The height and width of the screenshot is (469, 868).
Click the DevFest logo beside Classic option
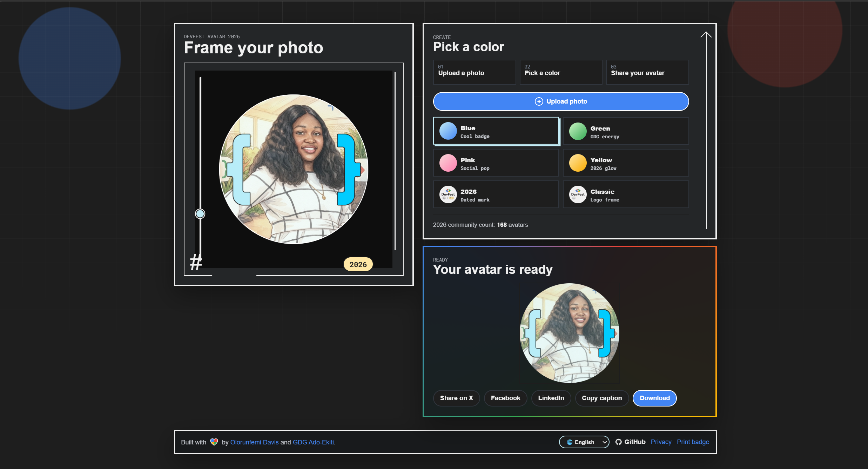click(578, 194)
